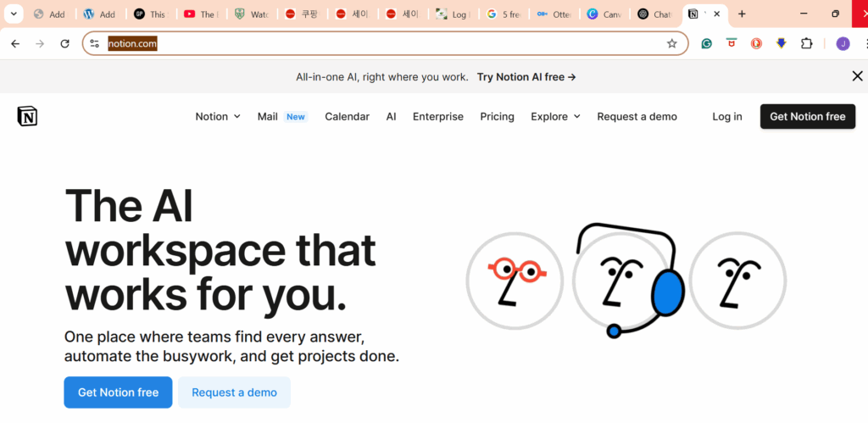Screen dimensions: 868x423
Task: Close the active Notion tab
Action: pos(717,14)
